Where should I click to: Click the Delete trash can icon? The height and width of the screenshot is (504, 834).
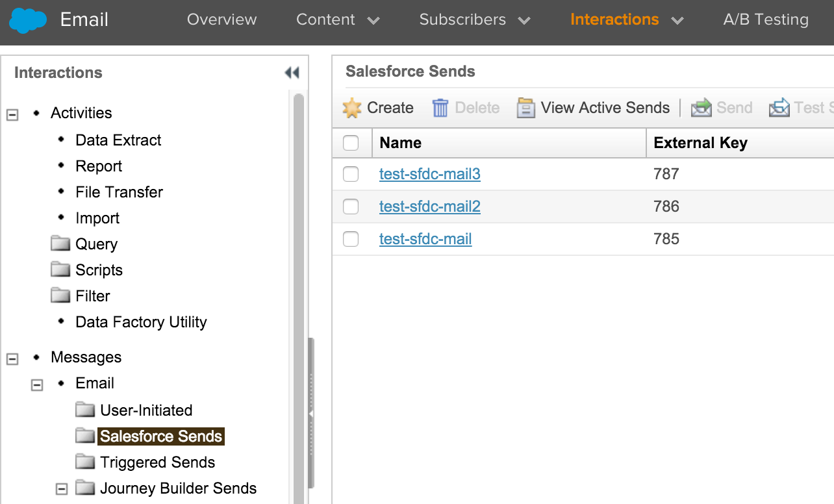tap(440, 108)
